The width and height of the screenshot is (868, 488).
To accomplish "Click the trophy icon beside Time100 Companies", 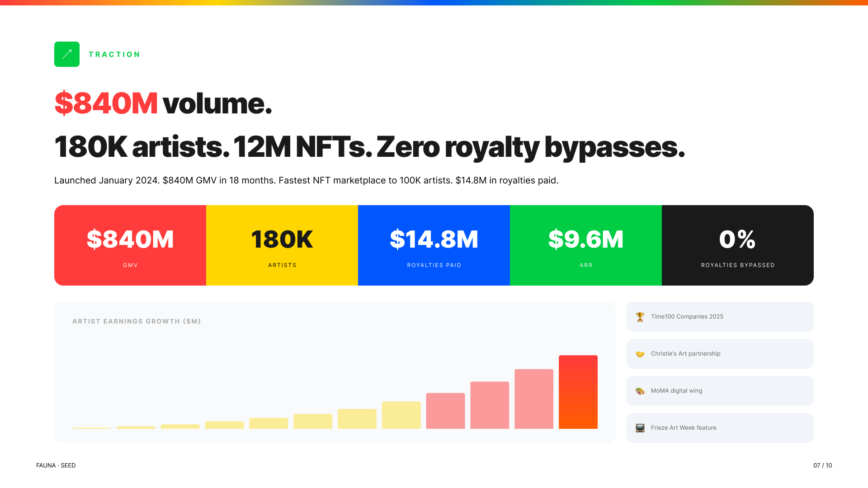I will tap(640, 317).
